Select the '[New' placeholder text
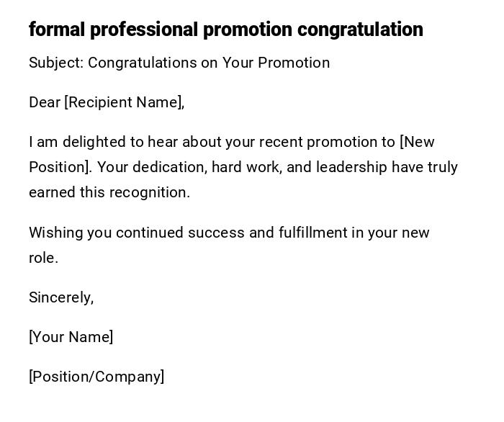Screen dimensions: 504x422 [x=417, y=142]
